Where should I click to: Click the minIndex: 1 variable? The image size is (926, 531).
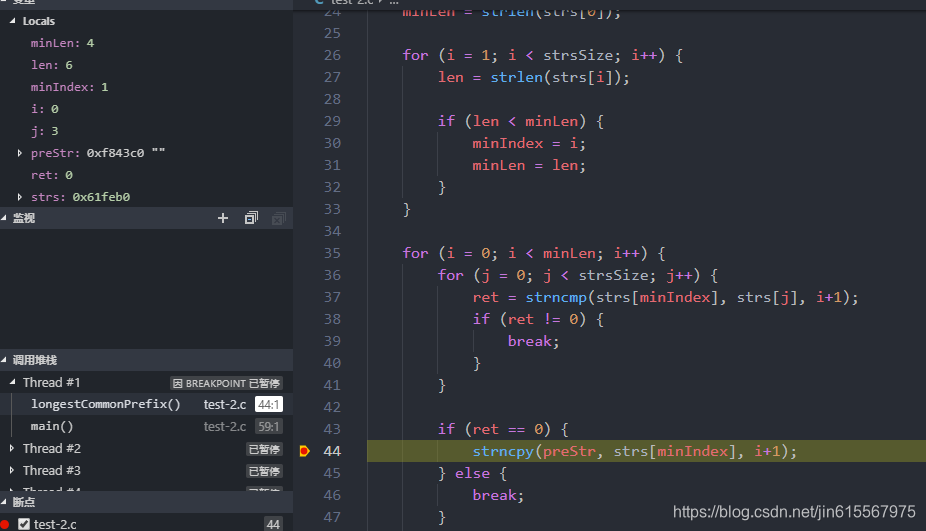coord(70,87)
